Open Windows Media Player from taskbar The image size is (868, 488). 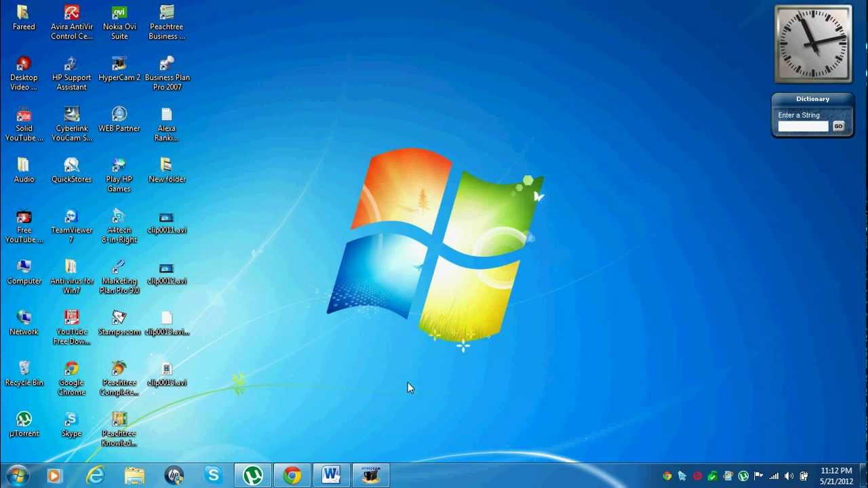tap(54, 476)
